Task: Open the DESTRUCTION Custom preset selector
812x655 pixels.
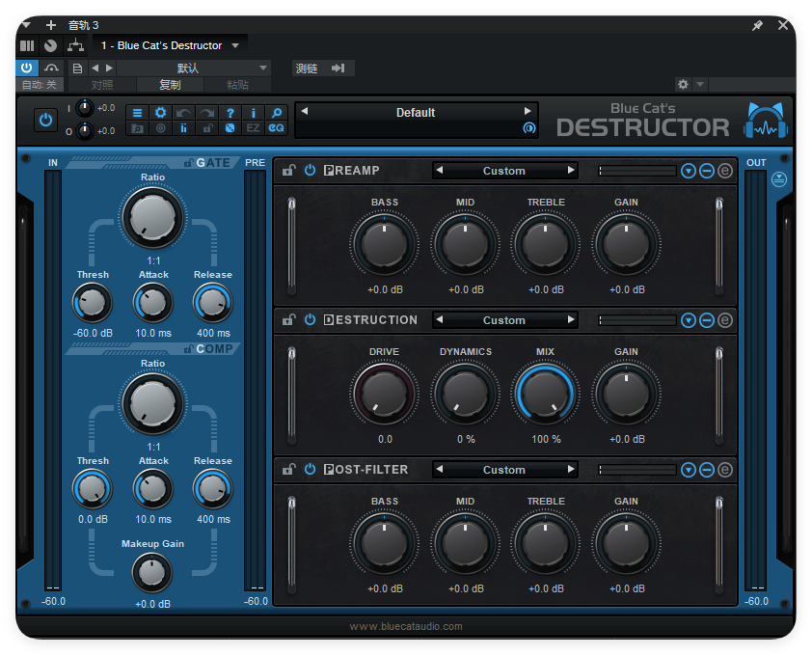Action: point(504,320)
